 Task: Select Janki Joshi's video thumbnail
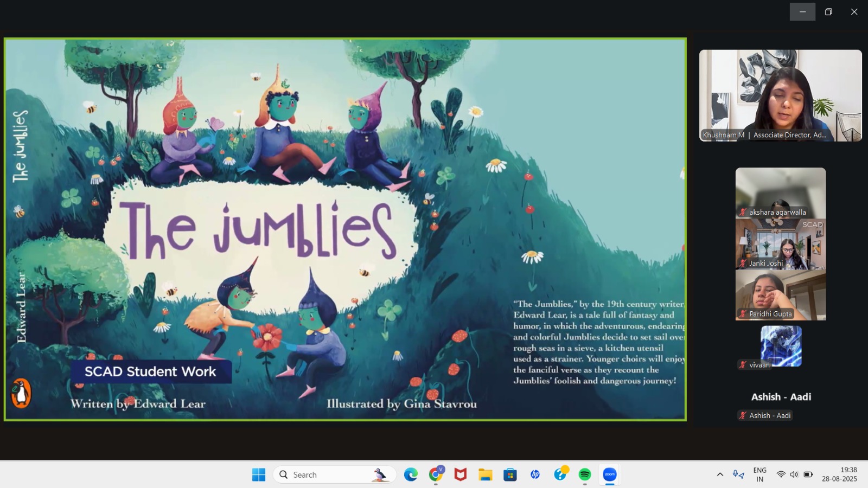(780, 244)
